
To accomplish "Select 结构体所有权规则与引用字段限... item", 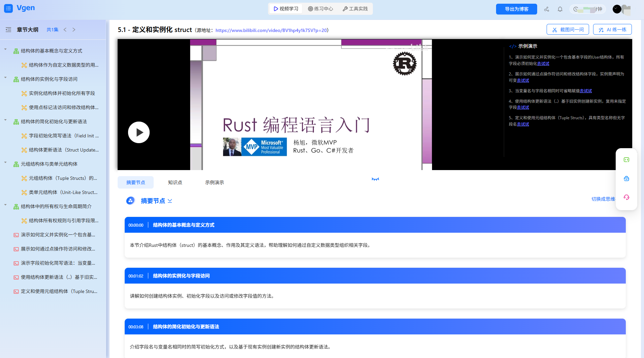I will (64, 221).
